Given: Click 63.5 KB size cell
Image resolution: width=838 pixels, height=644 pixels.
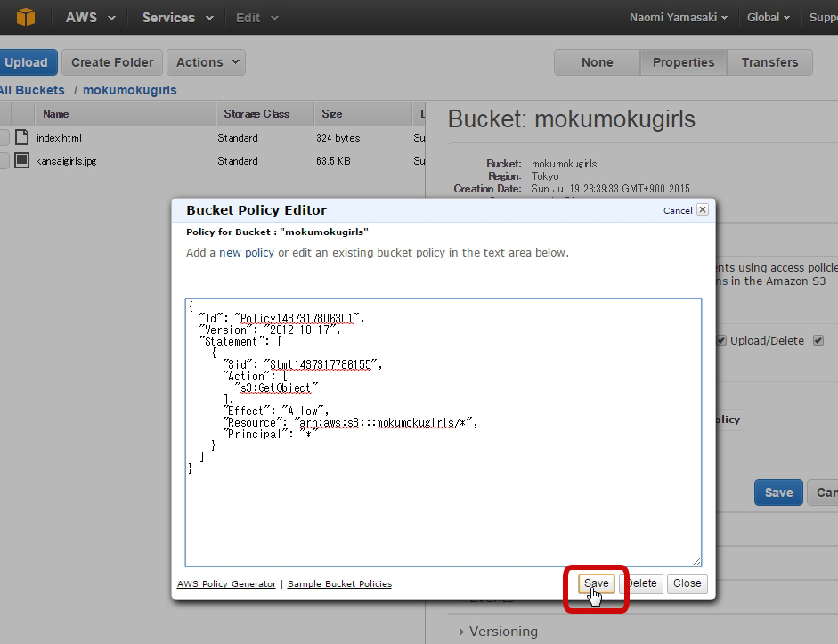Looking at the screenshot, I should pos(333,161).
